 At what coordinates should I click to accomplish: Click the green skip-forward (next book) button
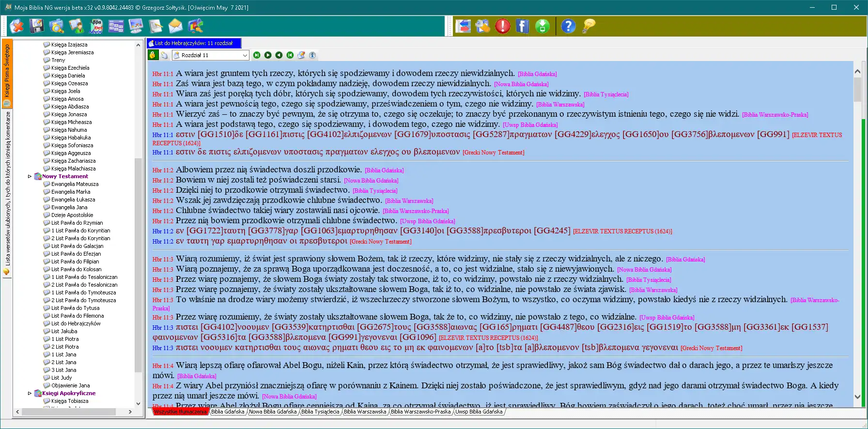click(x=257, y=55)
